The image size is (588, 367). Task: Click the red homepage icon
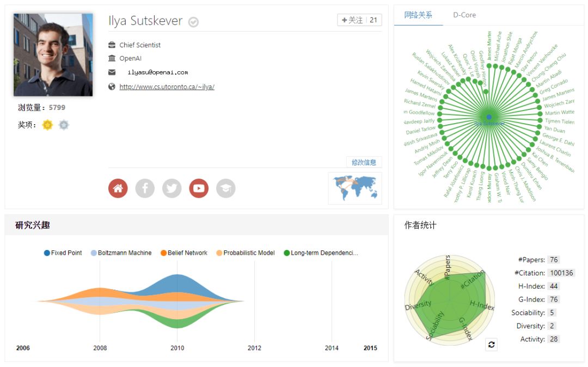point(118,188)
